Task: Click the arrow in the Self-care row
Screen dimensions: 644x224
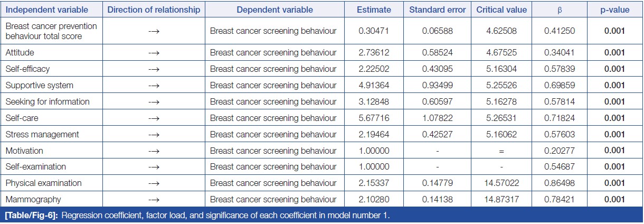Action: coord(154,118)
